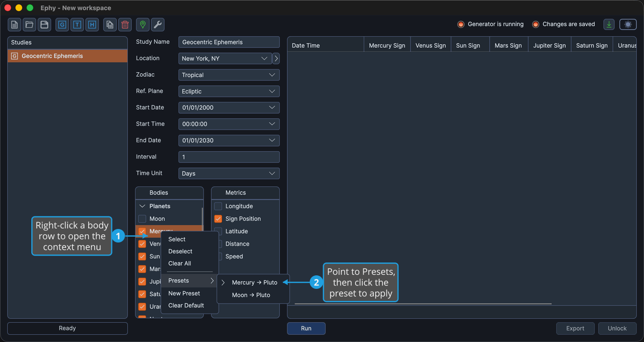Image resolution: width=644 pixels, height=342 pixels.
Task: Choose Select in context menu
Action: point(190,239)
